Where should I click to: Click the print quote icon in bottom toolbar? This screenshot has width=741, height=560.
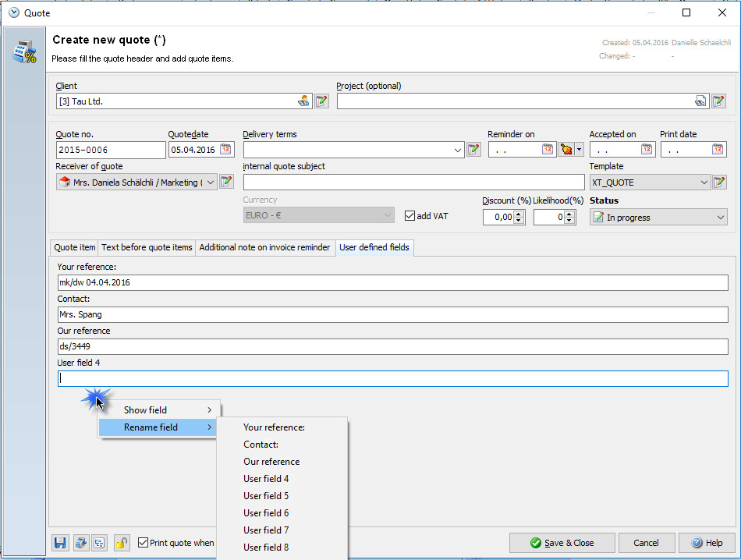click(x=80, y=543)
